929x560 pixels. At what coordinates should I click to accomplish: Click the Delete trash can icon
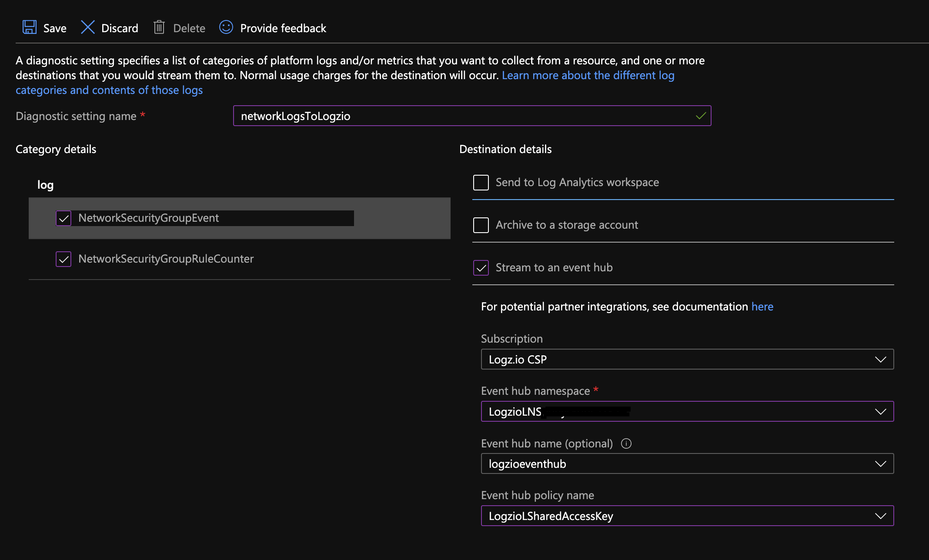point(159,27)
